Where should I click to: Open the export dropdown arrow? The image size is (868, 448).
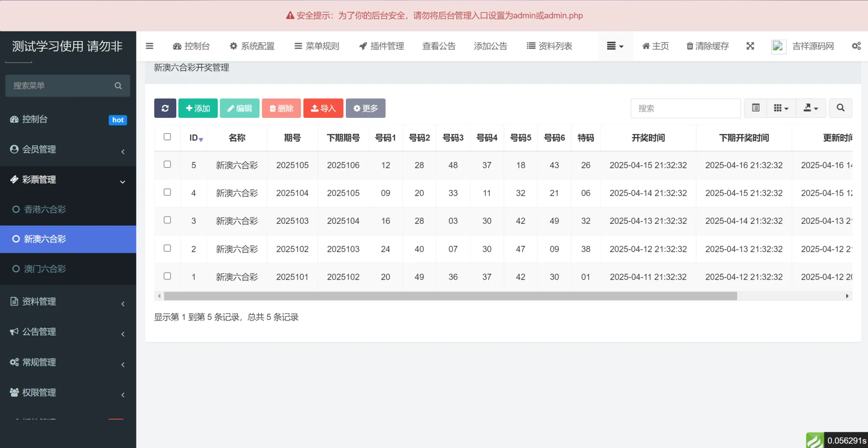[x=811, y=108]
